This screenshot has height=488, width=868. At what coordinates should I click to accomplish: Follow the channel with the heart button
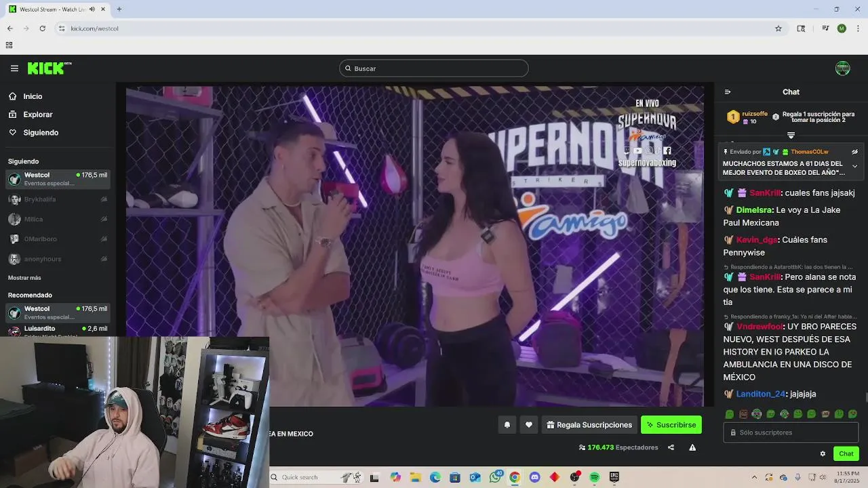click(529, 425)
